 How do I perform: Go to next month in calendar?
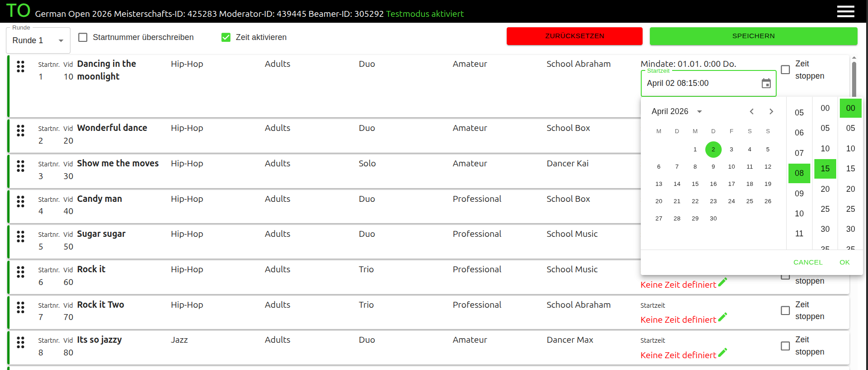771,111
